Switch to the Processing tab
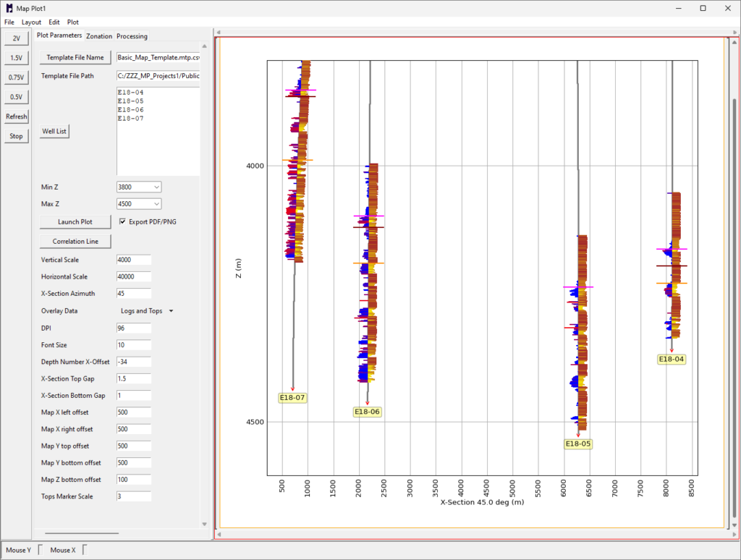This screenshot has height=560, width=741. coord(132,36)
